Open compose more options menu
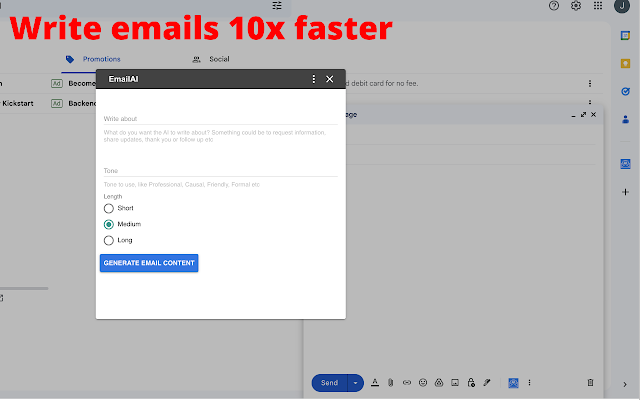The height and width of the screenshot is (400, 640). (x=529, y=382)
